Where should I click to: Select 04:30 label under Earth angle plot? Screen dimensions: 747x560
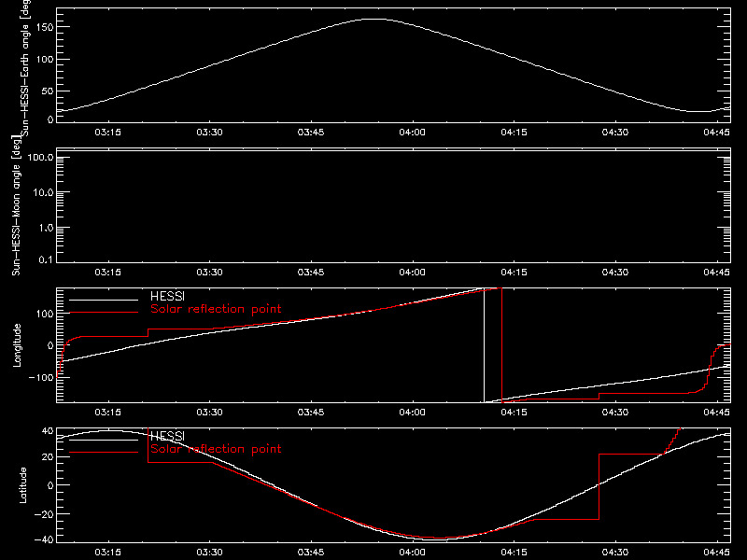point(615,132)
